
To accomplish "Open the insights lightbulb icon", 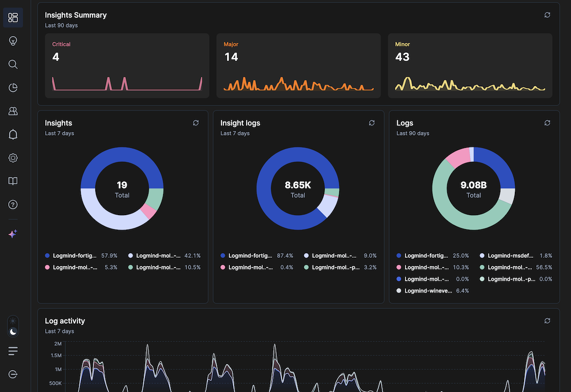I will coord(13,41).
